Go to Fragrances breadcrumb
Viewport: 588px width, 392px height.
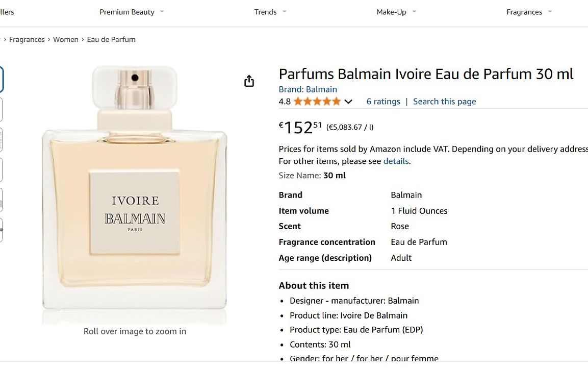(27, 39)
